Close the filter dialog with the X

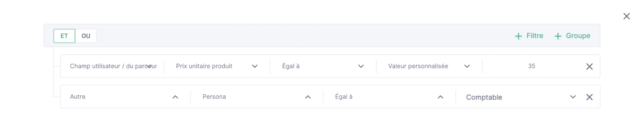(x=626, y=16)
